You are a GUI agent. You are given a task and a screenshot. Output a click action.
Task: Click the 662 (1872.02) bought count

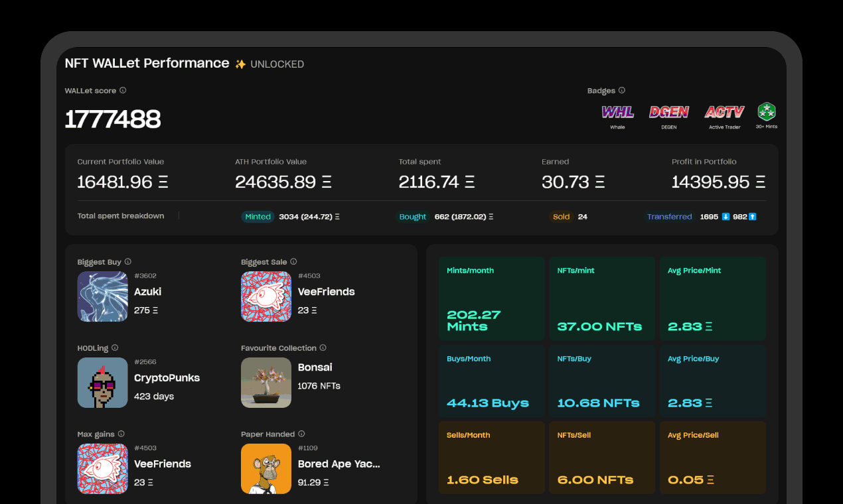(464, 217)
